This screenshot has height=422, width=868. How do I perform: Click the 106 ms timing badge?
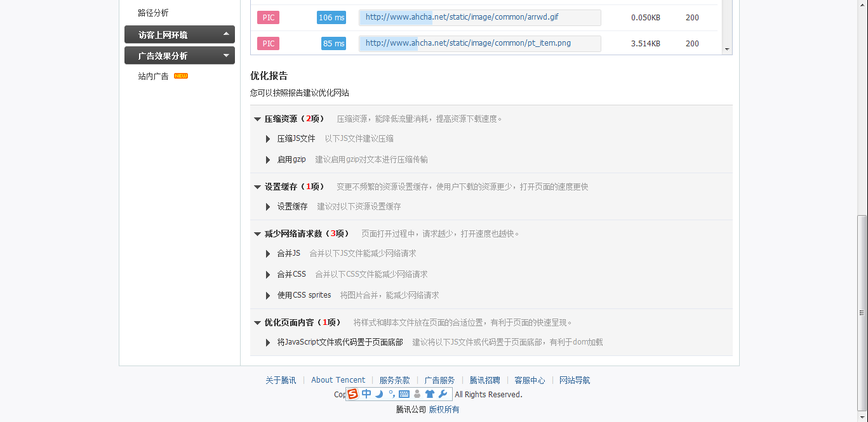(331, 18)
